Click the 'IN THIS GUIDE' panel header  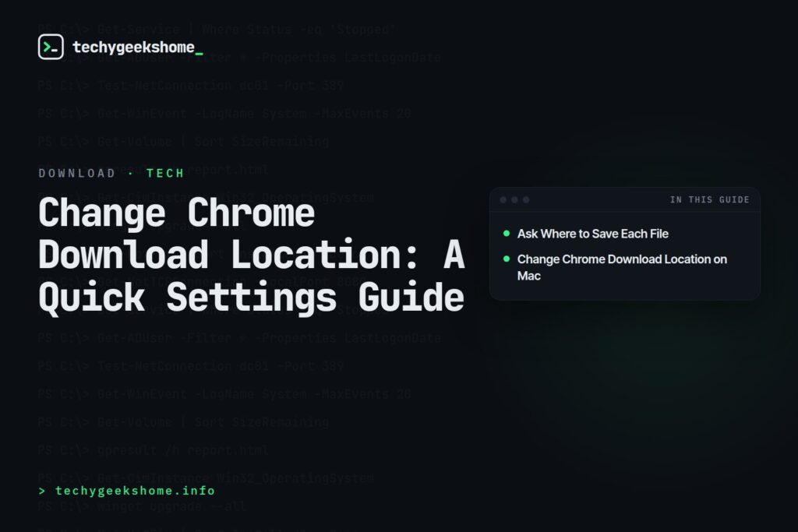point(709,200)
